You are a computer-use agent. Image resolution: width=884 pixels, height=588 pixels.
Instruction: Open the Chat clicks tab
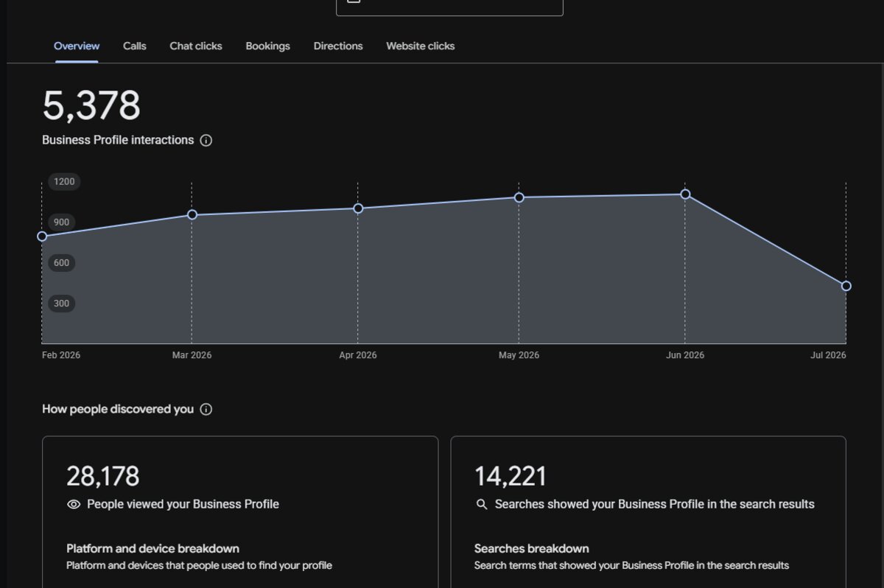tap(196, 46)
